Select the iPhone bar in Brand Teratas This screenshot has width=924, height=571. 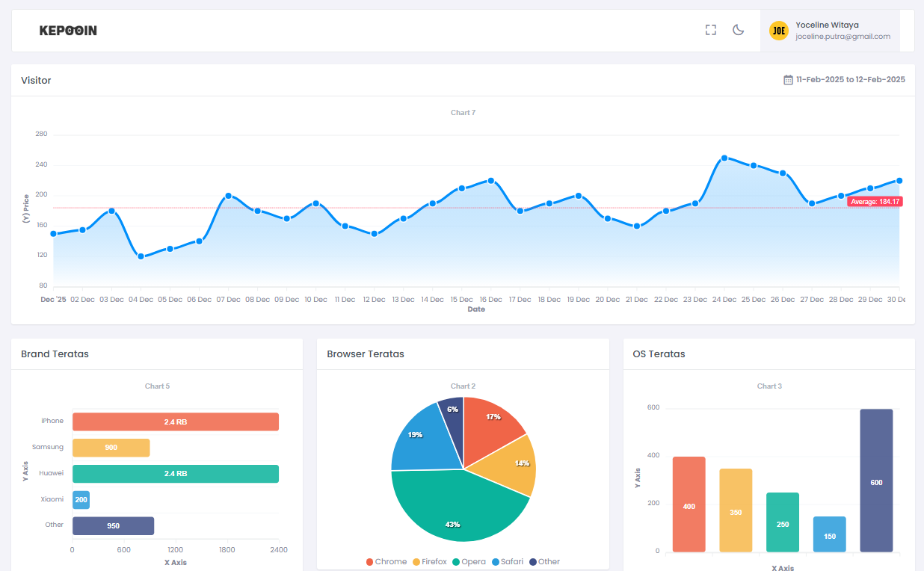pyautogui.click(x=175, y=422)
